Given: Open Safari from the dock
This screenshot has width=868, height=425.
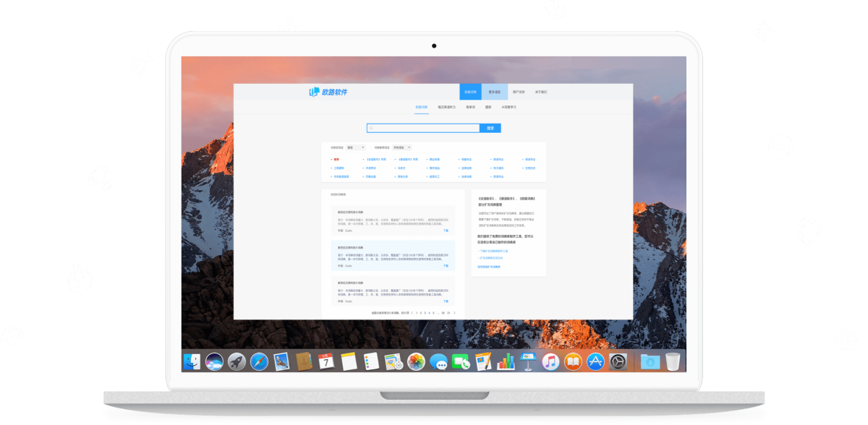Looking at the screenshot, I should (x=259, y=361).
